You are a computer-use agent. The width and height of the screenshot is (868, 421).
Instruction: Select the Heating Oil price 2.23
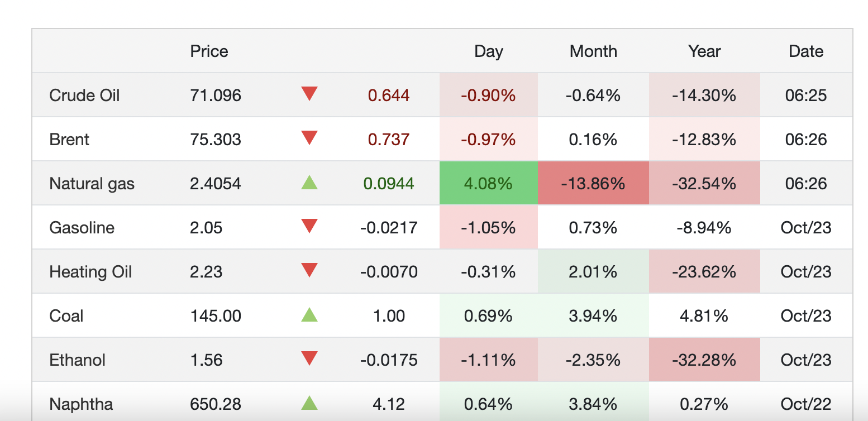pyautogui.click(x=206, y=272)
